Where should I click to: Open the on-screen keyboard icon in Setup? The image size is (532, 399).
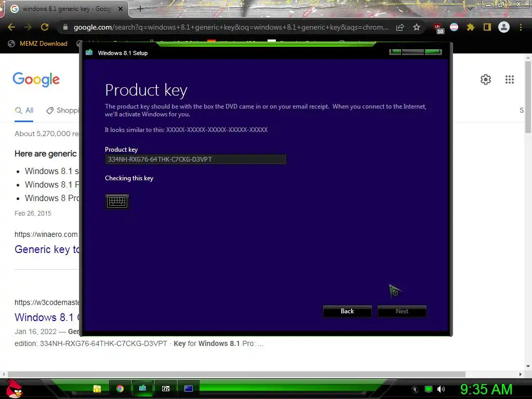117,202
